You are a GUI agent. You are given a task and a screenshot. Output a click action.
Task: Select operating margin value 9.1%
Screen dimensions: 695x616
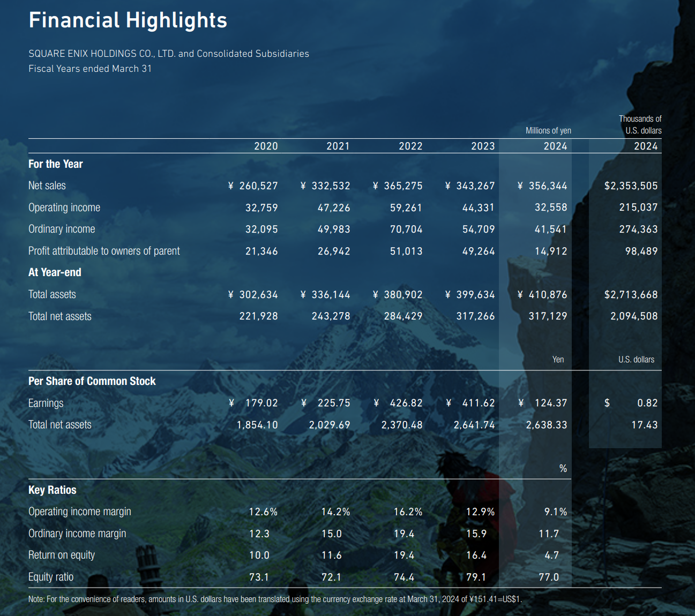556,511
